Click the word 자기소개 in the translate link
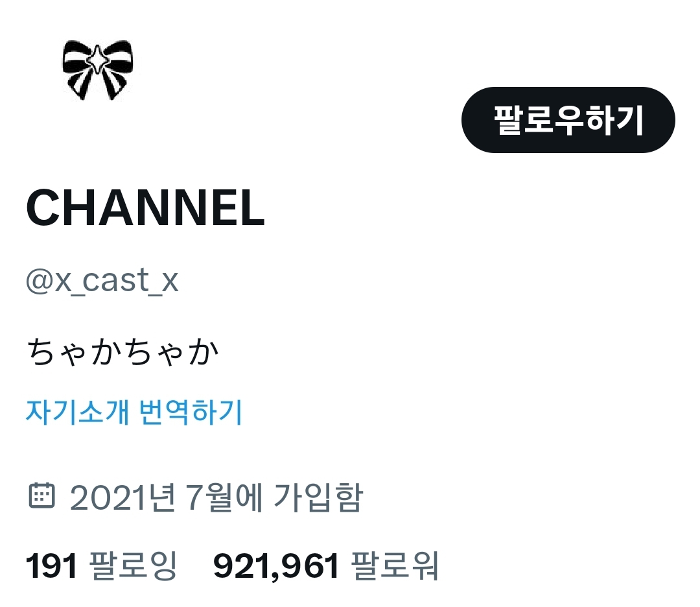The height and width of the screenshot is (607, 700). [78, 411]
